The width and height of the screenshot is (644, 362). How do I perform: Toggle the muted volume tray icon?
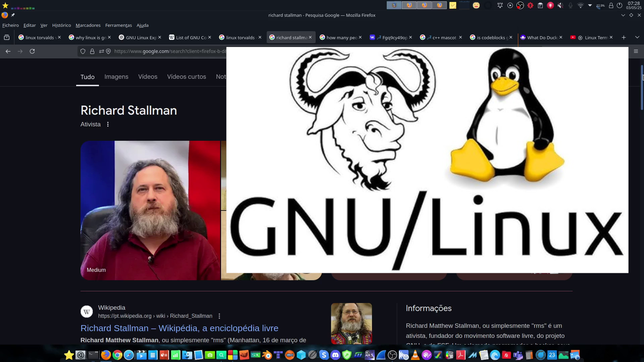[x=560, y=5]
